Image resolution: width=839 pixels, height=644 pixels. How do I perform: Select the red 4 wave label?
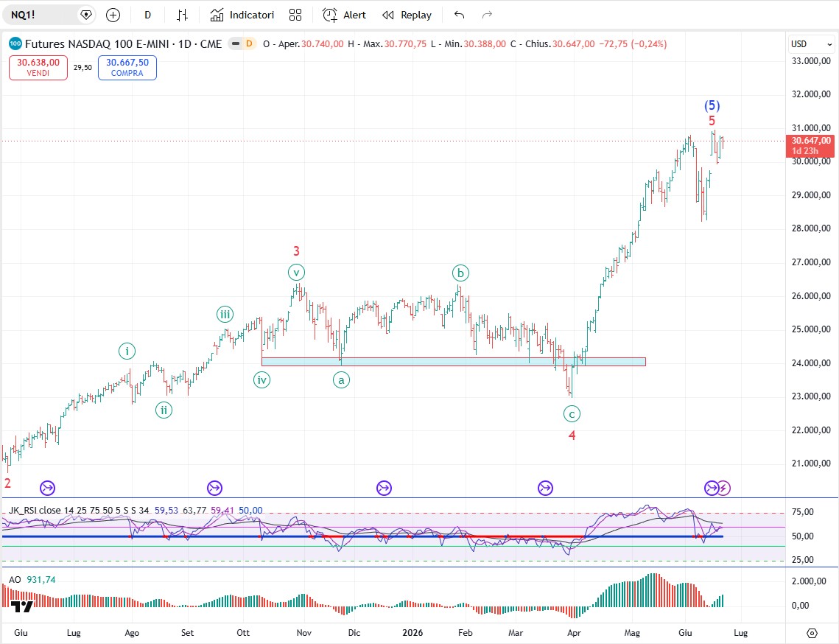point(572,435)
